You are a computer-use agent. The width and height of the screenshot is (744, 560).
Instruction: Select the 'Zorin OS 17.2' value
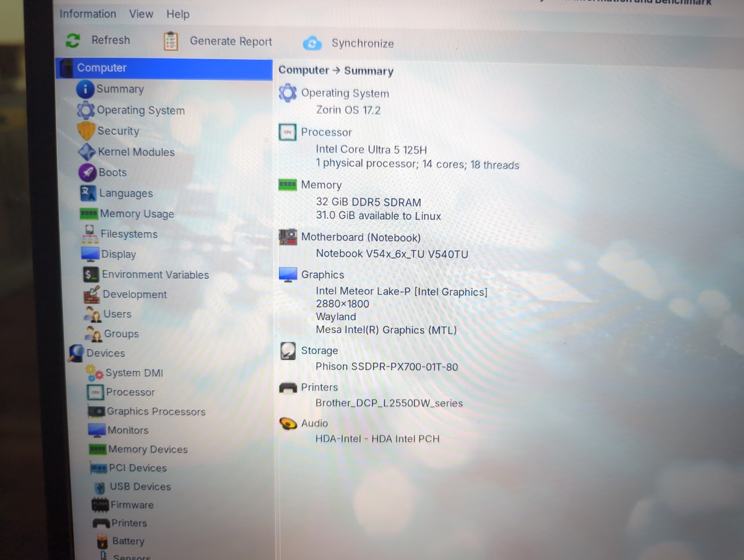348,110
